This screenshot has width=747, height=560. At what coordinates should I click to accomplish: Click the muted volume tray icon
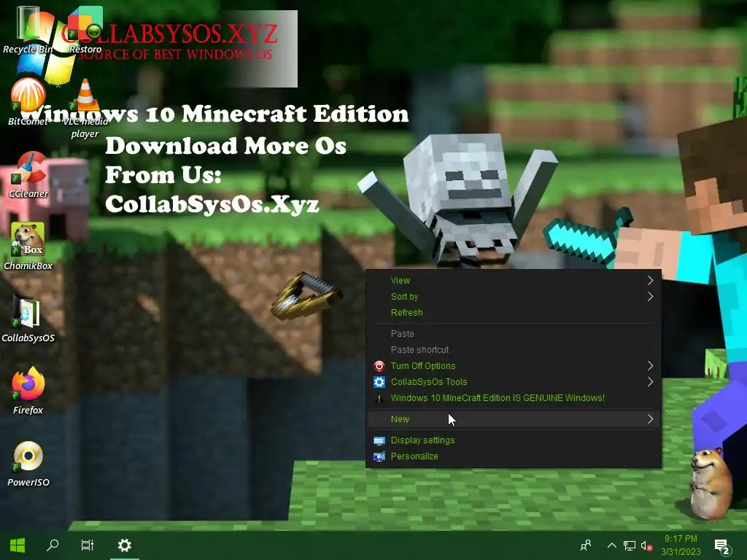click(646, 545)
